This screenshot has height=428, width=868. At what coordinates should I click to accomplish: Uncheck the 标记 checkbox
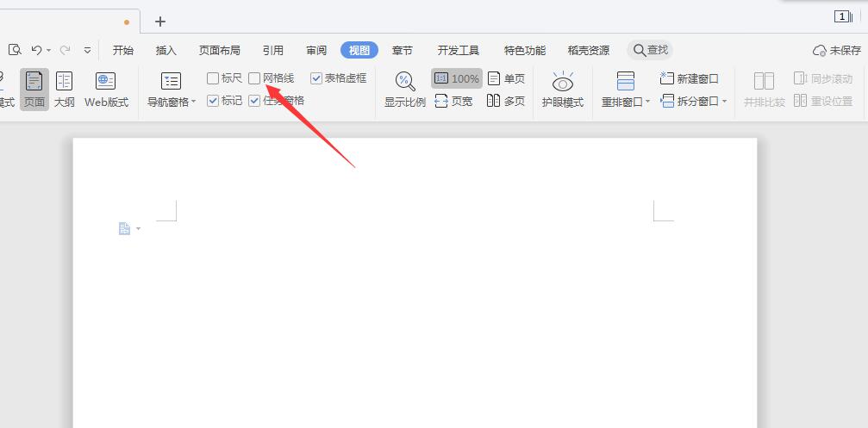click(x=213, y=101)
